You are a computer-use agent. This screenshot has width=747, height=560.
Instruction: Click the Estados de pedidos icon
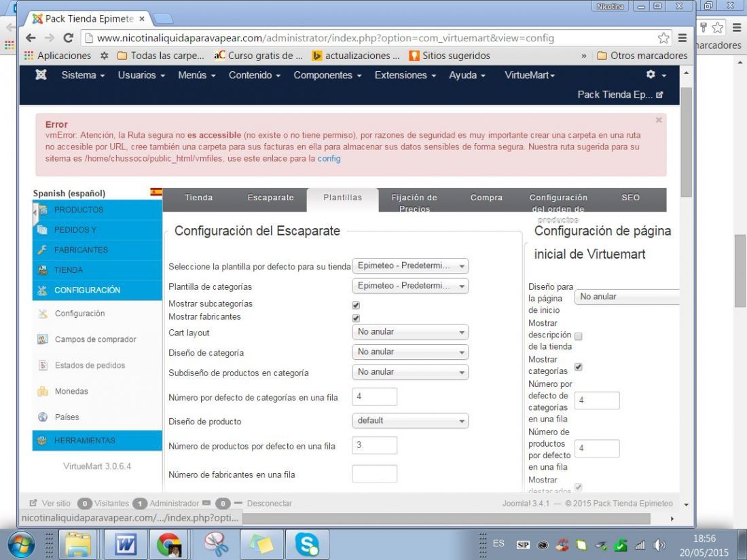[x=42, y=365]
